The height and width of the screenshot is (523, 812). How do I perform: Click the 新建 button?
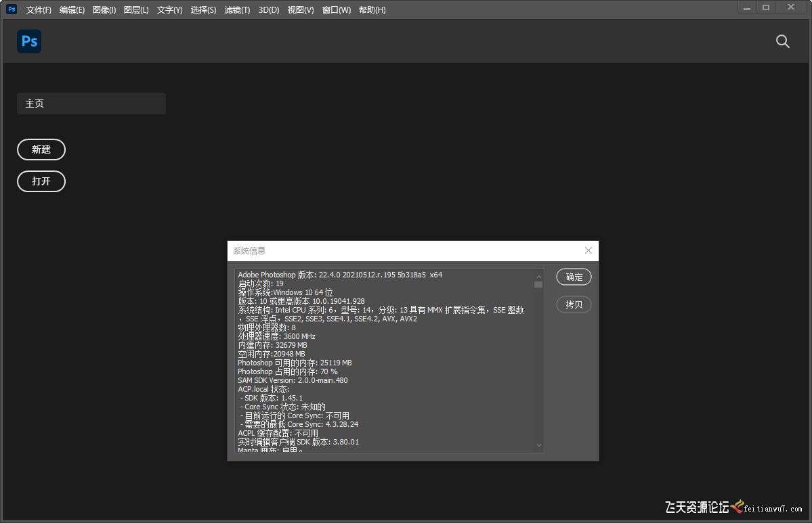[41, 150]
